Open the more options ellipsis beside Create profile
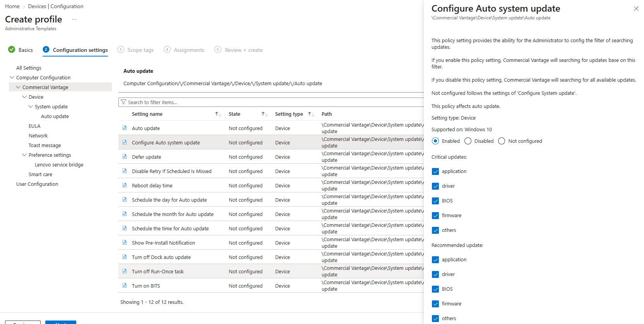 74,19
